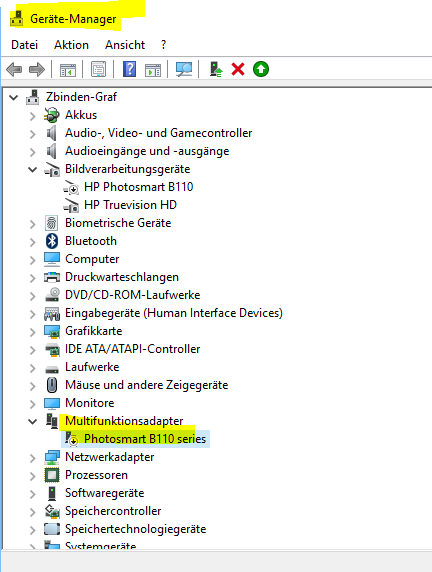
Task: Expand the Akkus category
Action: tap(32, 116)
